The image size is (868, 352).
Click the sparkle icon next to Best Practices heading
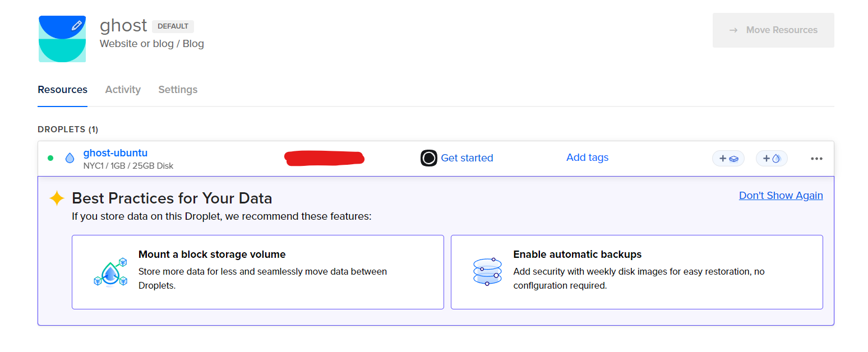point(57,198)
